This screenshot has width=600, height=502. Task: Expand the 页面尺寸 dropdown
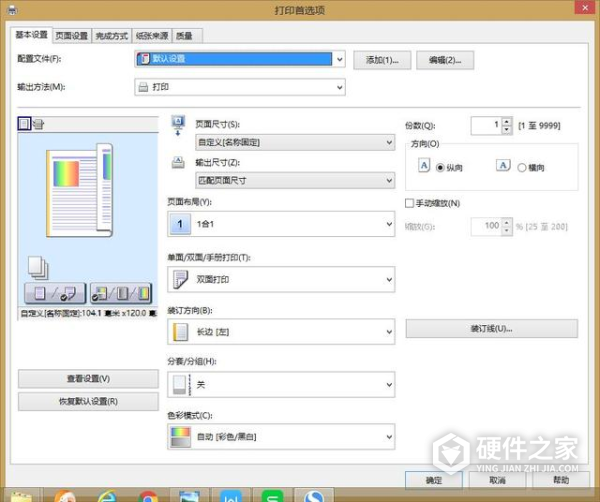pos(295,142)
